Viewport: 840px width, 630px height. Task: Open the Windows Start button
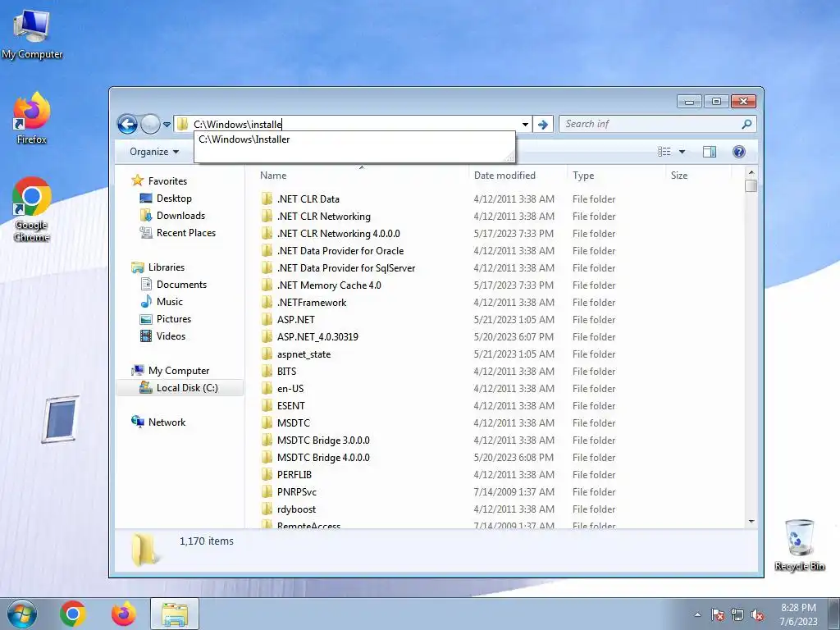click(x=21, y=614)
